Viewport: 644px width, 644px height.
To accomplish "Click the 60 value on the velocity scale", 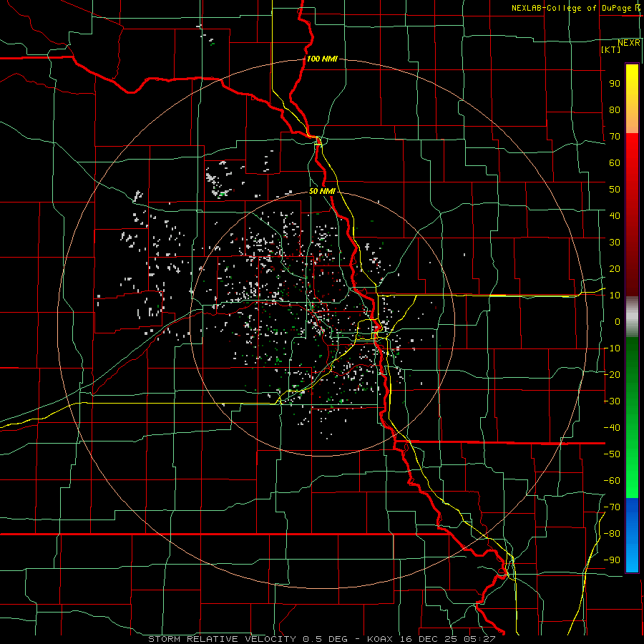I will tap(615, 162).
